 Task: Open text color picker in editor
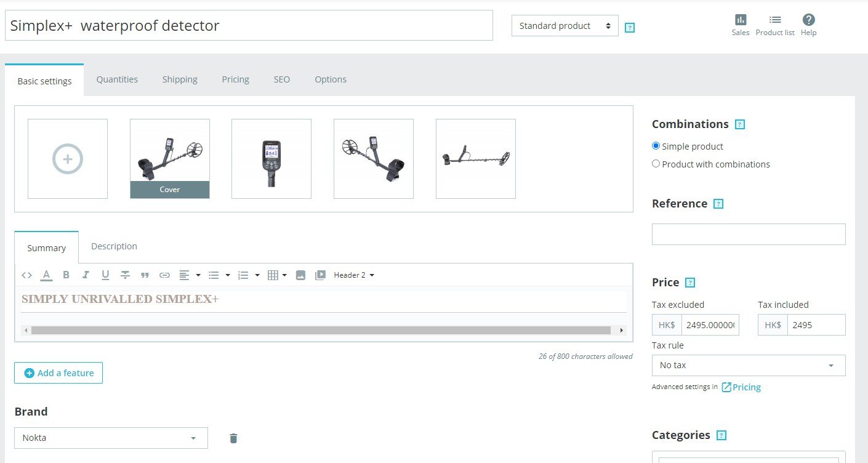tap(46, 275)
